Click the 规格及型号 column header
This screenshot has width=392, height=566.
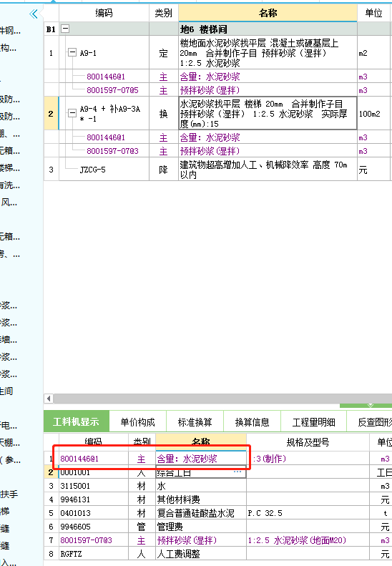click(308, 442)
